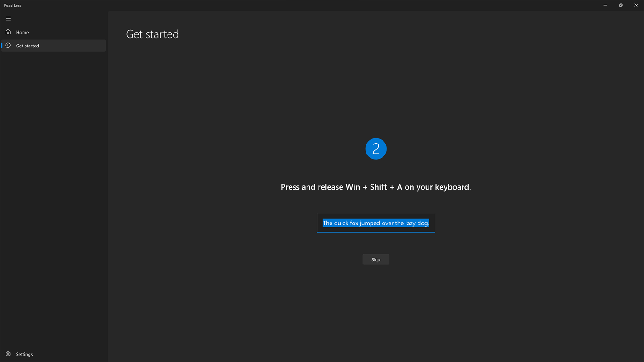Click the Home house icon
The width and height of the screenshot is (644, 362).
tap(7, 31)
